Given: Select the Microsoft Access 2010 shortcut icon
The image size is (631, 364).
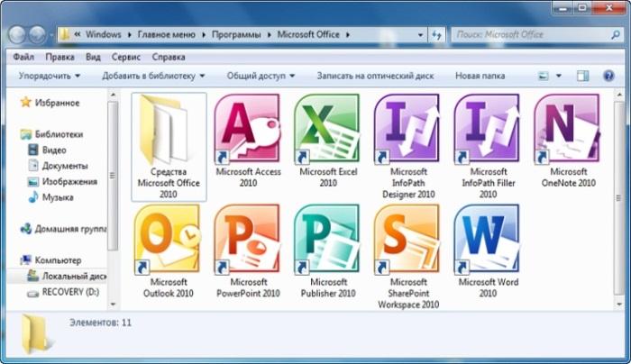Looking at the screenshot, I should click(x=246, y=130).
